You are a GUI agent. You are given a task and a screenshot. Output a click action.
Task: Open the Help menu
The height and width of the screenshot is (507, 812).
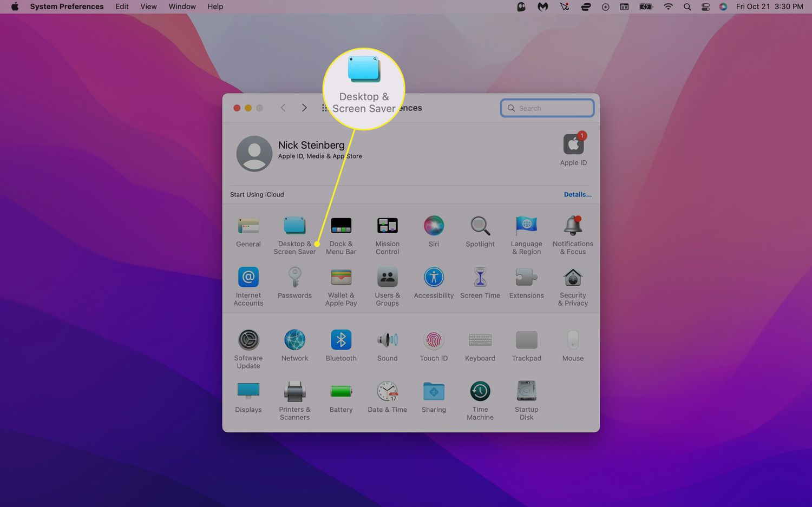click(x=215, y=6)
